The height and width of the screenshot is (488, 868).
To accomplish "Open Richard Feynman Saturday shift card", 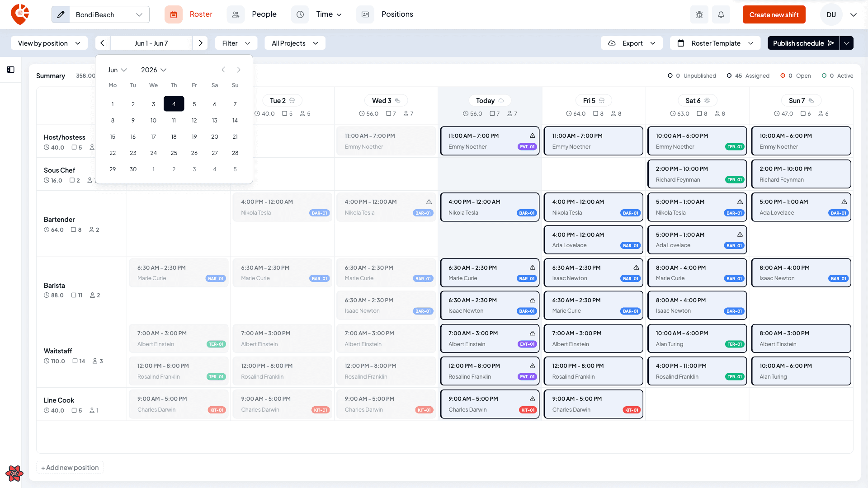I will coord(697,174).
